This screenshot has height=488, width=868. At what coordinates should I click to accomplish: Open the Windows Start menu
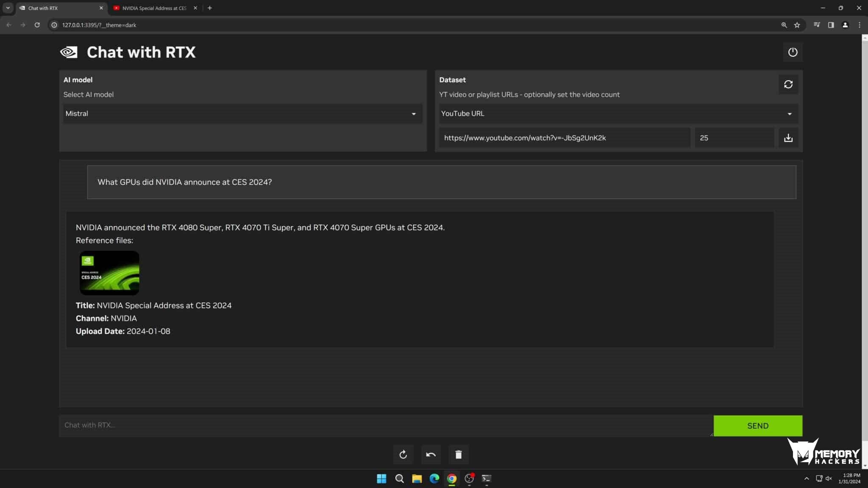pyautogui.click(x=381, y=479)
